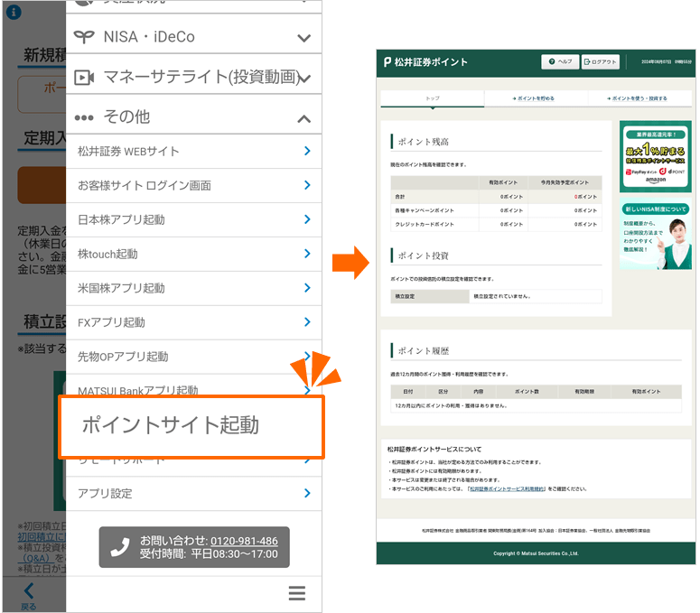Click arrow next to アプリ設定

[x=307, y=494]
